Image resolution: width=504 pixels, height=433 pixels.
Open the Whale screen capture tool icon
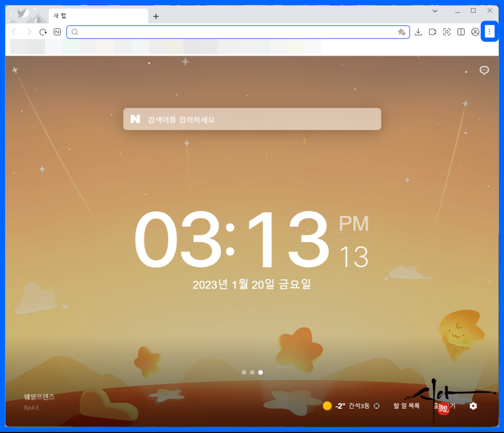click(x=447, y=32)
